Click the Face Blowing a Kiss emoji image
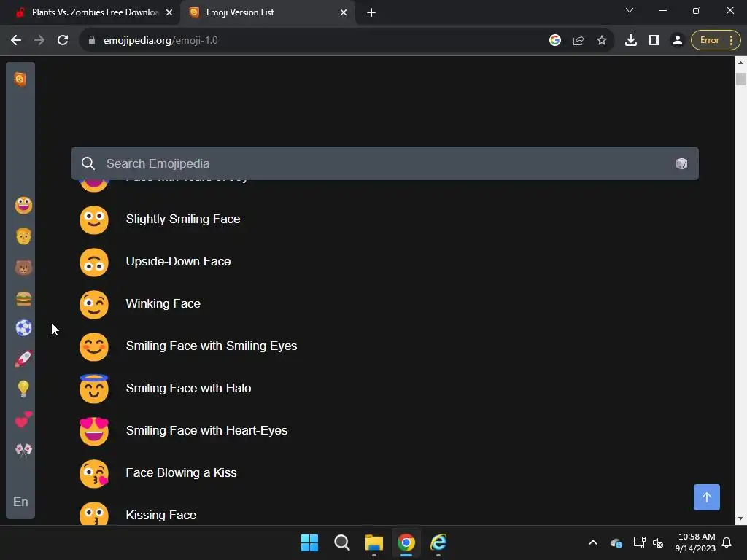 click(x=94, y=474)
